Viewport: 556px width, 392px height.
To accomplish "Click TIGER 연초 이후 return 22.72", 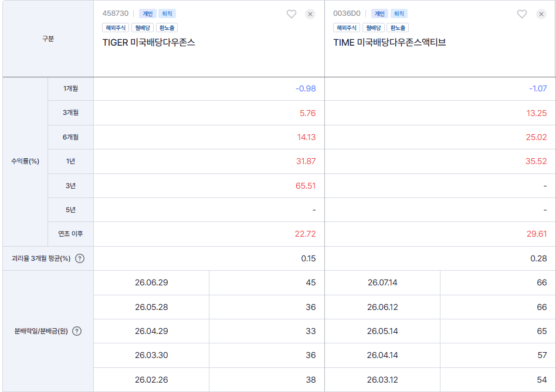I will tap(306, 234).
